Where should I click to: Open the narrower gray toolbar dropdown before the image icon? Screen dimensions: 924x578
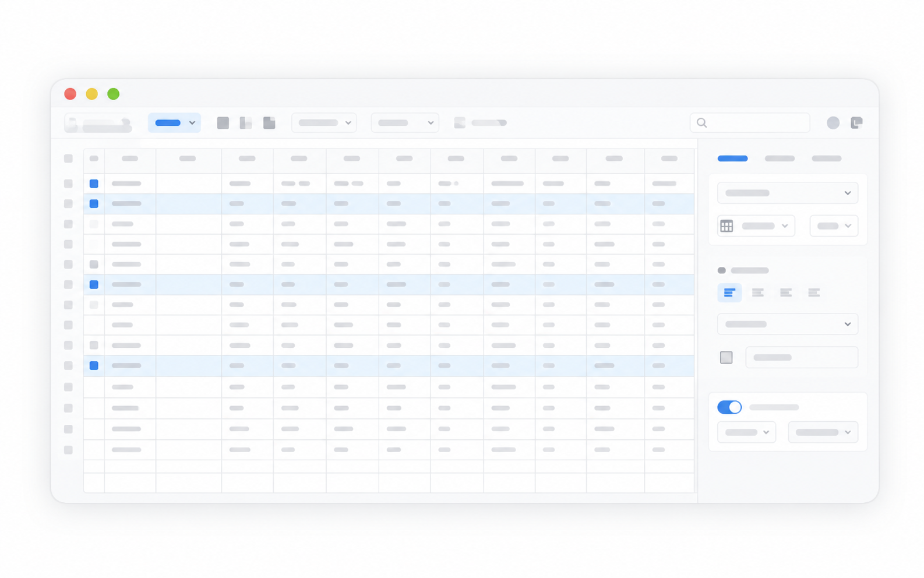(x=405, y=123)
